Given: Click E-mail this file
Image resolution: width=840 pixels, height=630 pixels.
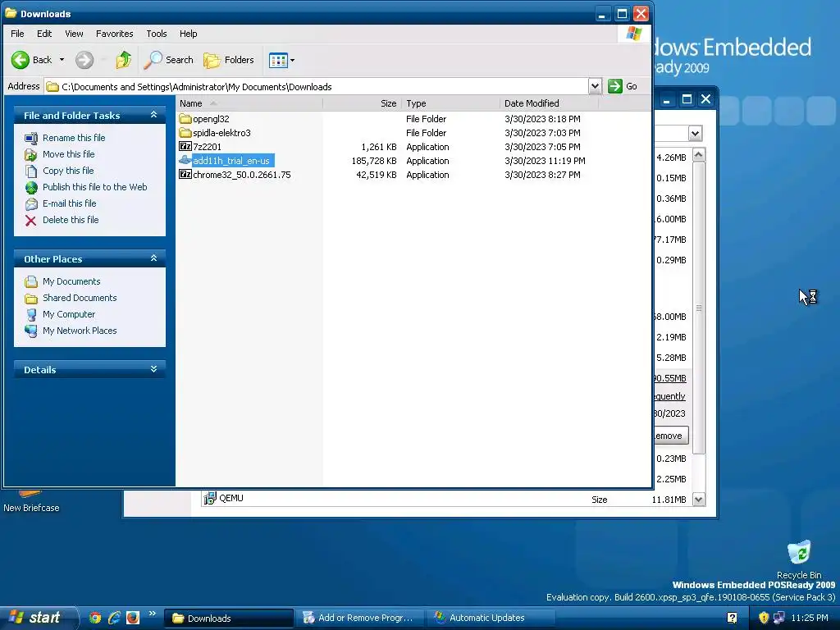Looking at the screenshot, I should (70, 203).
